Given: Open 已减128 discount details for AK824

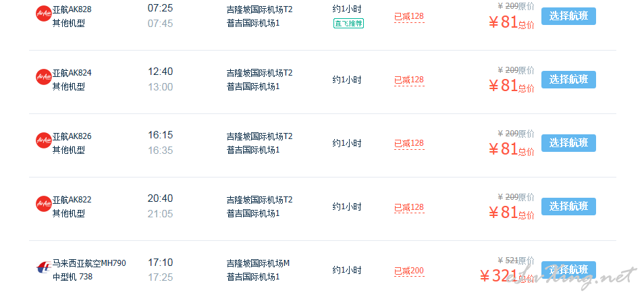Looking at the screenshot, I should click(x=409, y=80).
